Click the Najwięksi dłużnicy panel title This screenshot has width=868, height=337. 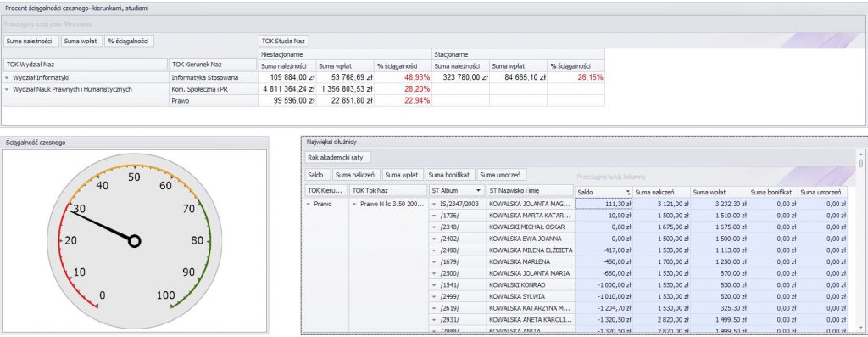click(332, 143)
